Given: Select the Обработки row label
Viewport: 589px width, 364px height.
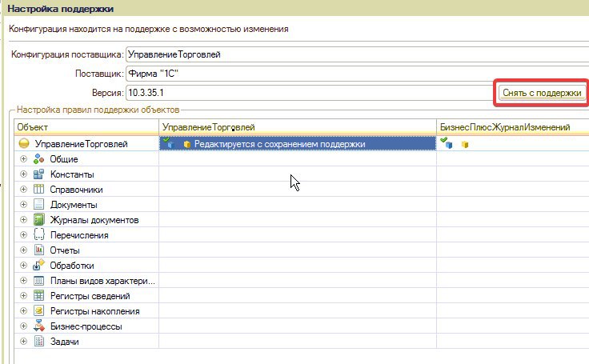Looking at the screenshot, I should 72,266.
